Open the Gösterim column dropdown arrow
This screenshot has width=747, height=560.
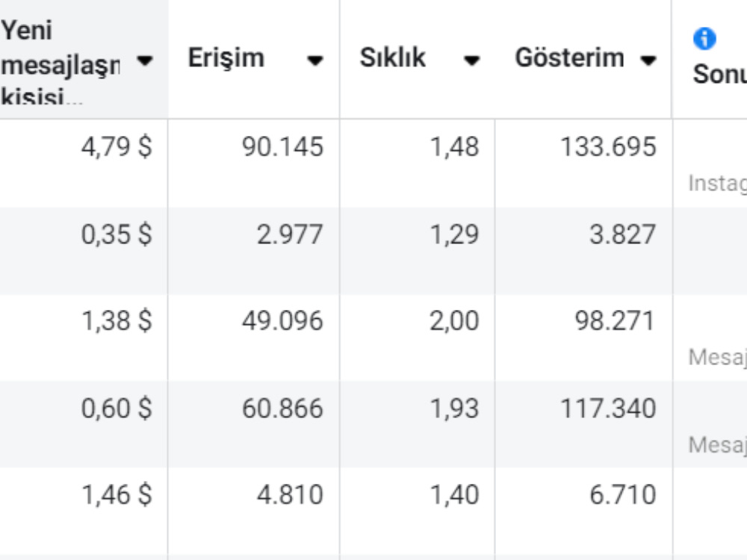click(x=648, y=60)
